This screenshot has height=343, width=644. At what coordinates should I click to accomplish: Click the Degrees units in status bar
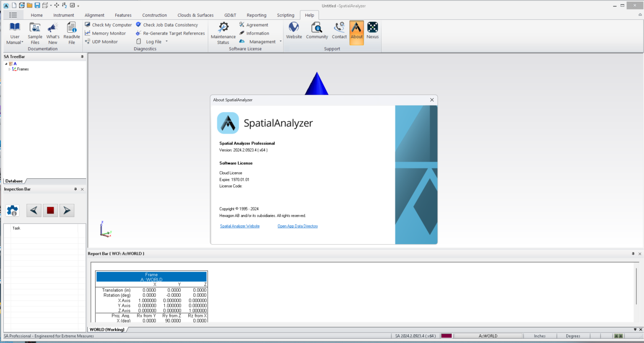(x=573, y=336)
